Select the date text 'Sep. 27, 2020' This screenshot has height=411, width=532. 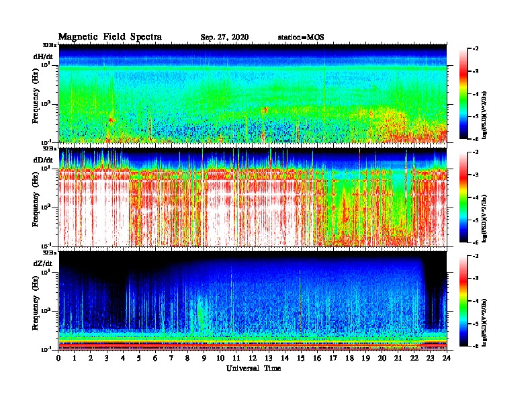(x=224, y=38)
